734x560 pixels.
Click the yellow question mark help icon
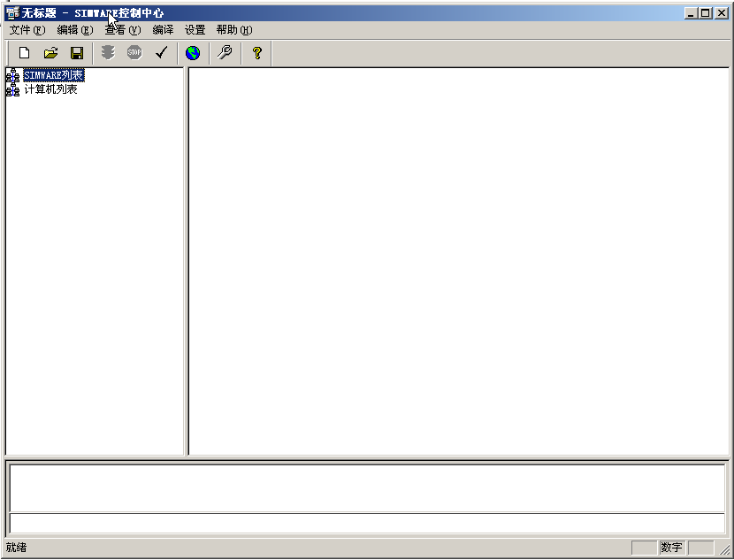(x=256, y=53)
